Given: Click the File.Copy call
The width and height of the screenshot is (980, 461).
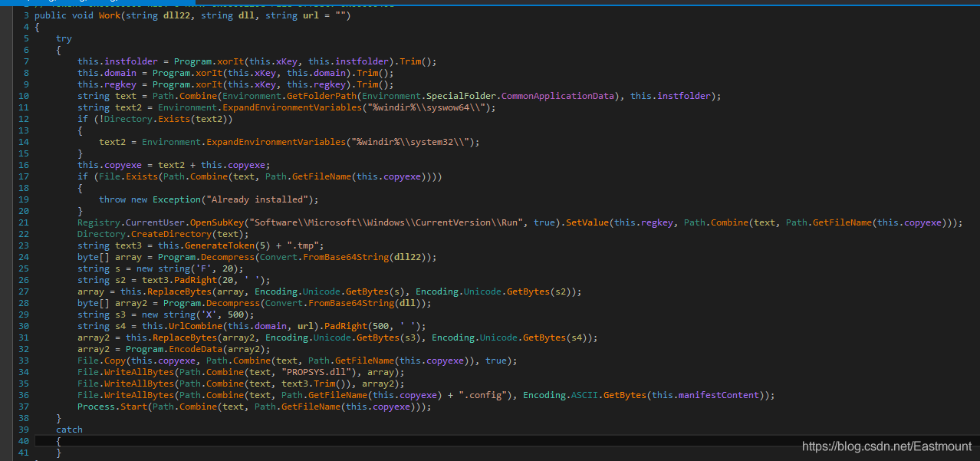Looking at the screenshot, I should [x=101, y=361].
